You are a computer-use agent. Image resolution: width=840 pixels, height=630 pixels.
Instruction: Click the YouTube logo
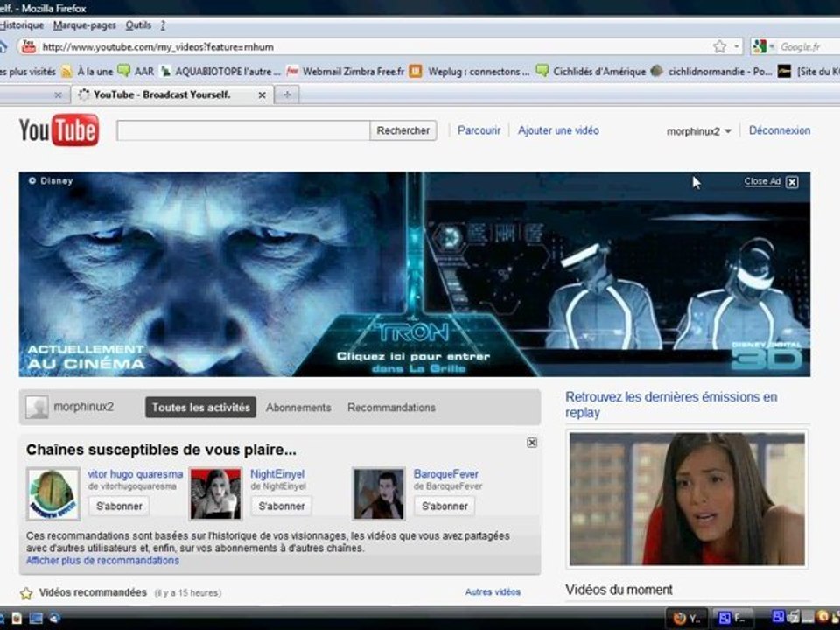59,129
